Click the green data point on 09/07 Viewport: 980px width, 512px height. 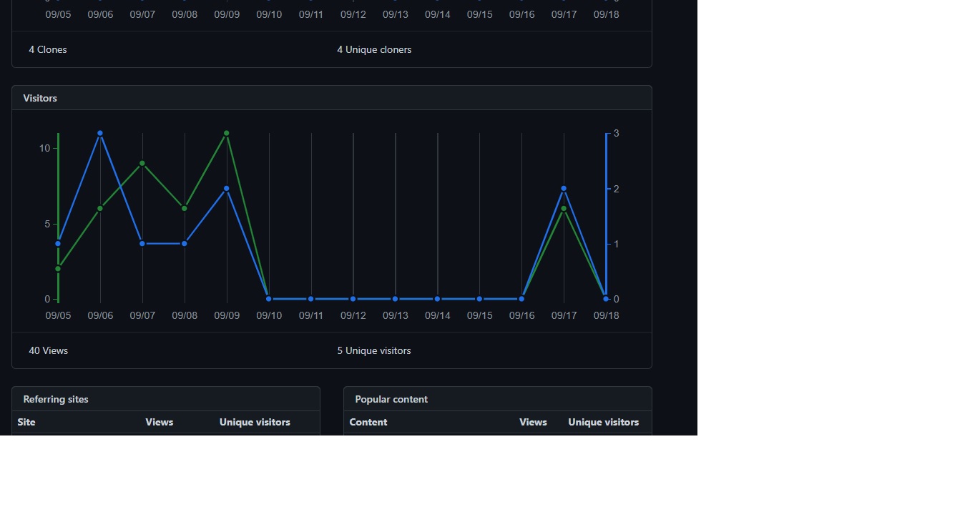142,163
